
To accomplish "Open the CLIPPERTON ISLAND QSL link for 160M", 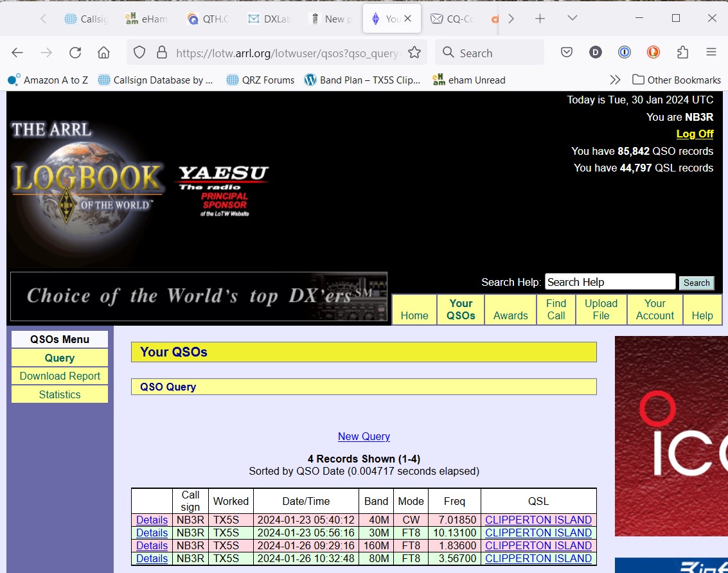I will point(538,545).
